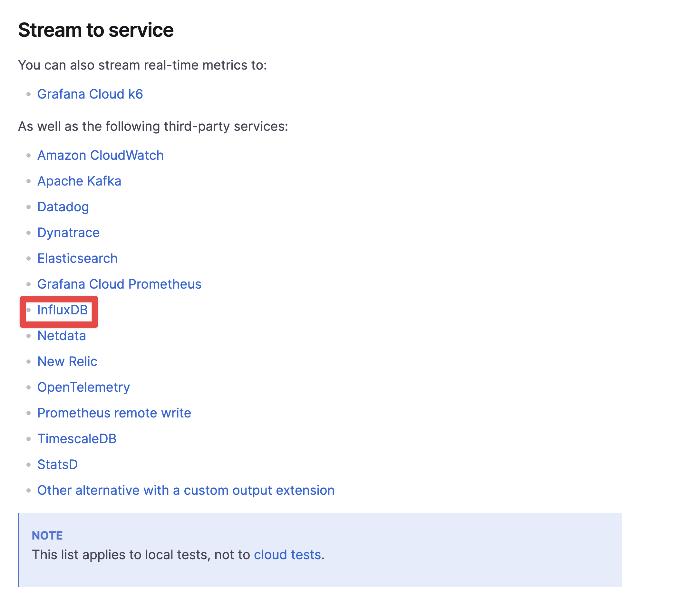Viewport: 700px width, 603px height.
Task: Follow the cloud tests link in note
Action: point(287,555)
